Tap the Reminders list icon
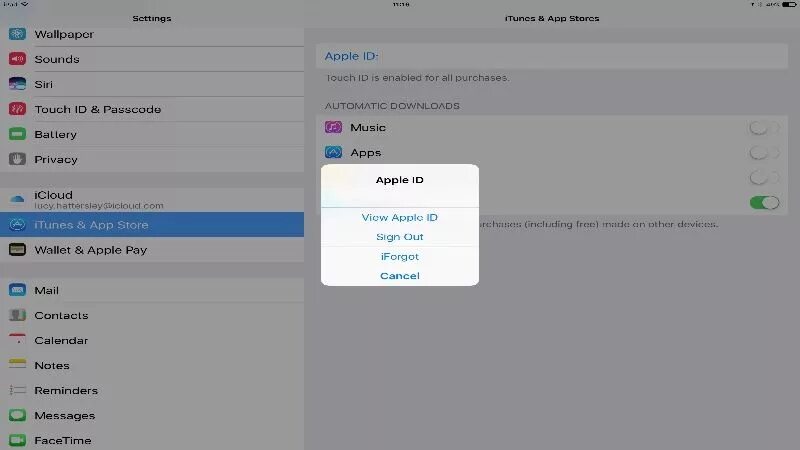Screen dimensions: 800x450 (x=17, y=390)
